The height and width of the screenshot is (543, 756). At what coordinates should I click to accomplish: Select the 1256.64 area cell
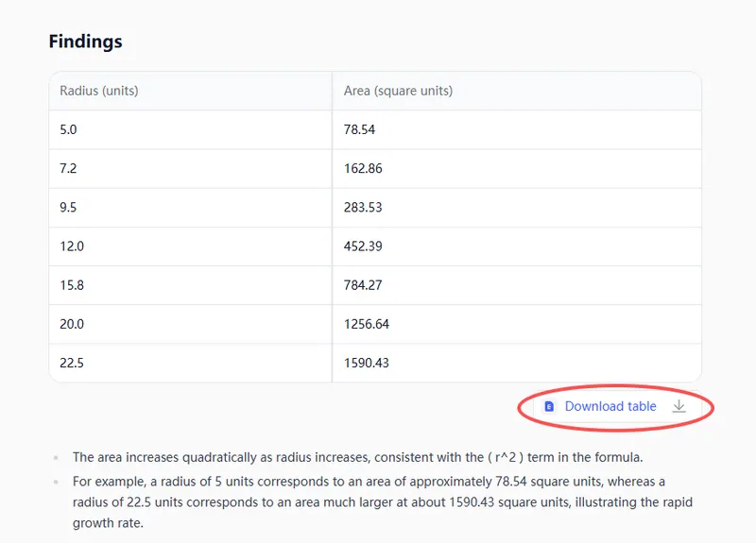click(x=367, y=324)
